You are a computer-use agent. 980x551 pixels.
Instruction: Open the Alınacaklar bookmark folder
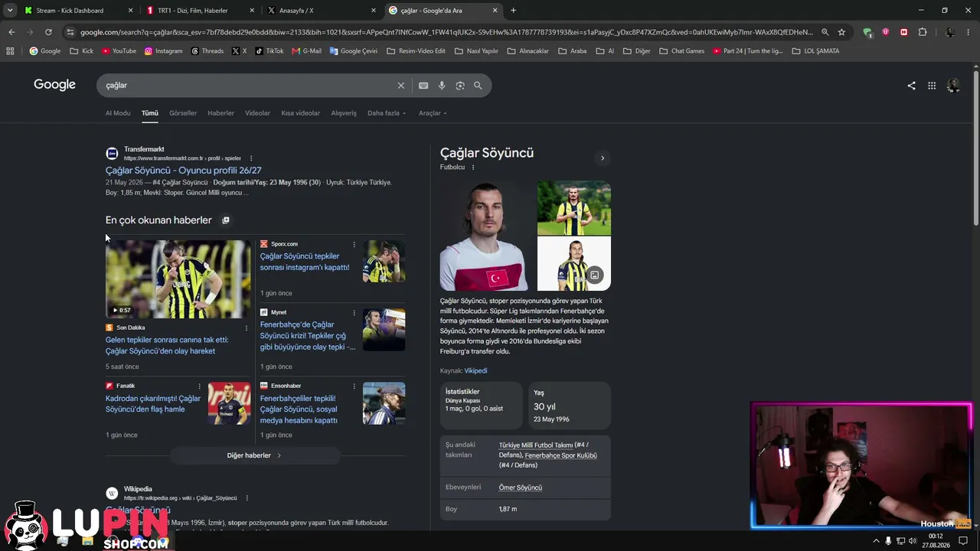[528, 51]
